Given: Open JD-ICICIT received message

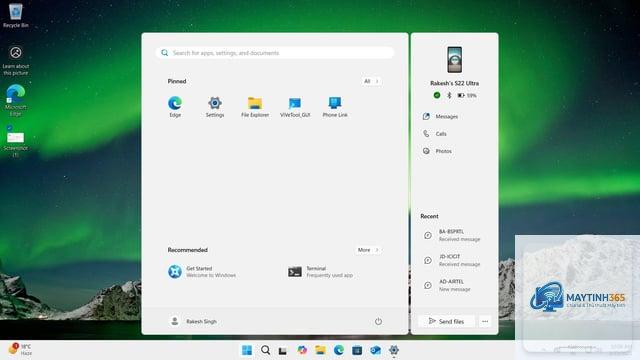Looking at the screenshot, I should click(452, 260).
